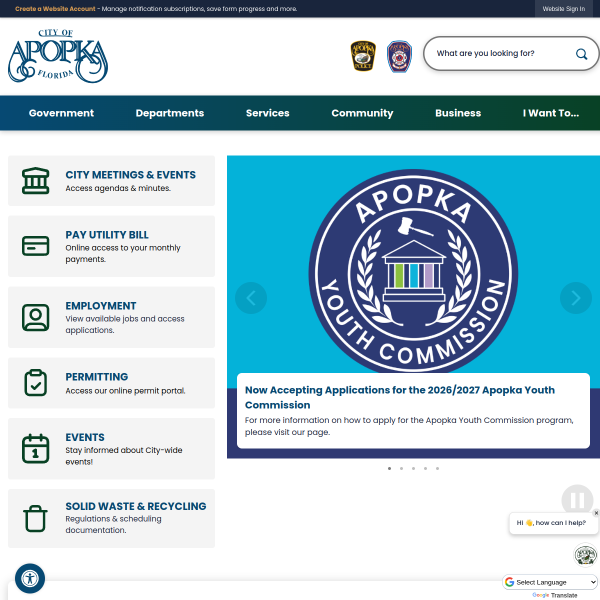Click 'Access agendas & minutes.' text
600x600 pixels.
pyautogui.click(x=118, y=188)
